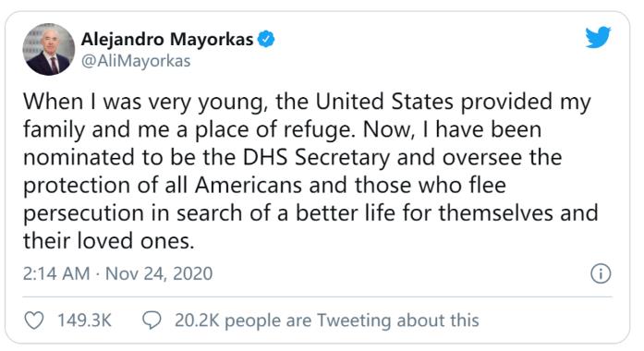Click the 20.2K tweeting count number
This screenshot has height=351, width=644.
tap(197, 321)
